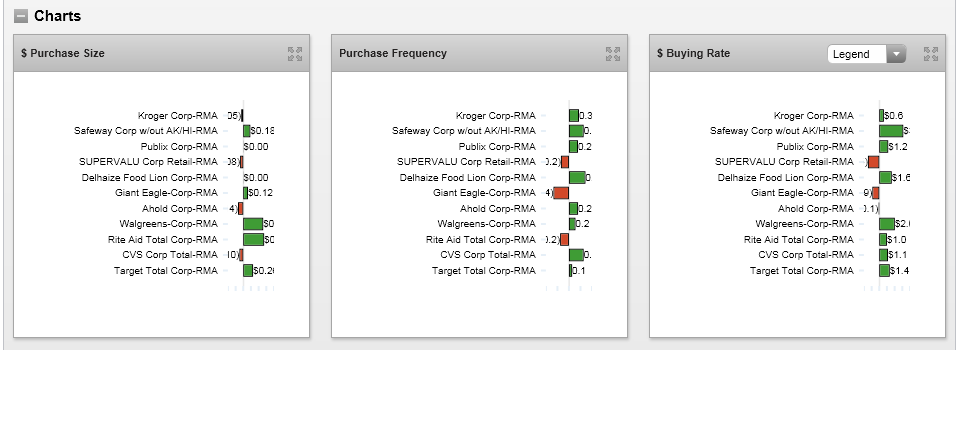The image size is (956, 432).
Task: Click the Legend dropdown arrow button
Action: coord(896,54)
